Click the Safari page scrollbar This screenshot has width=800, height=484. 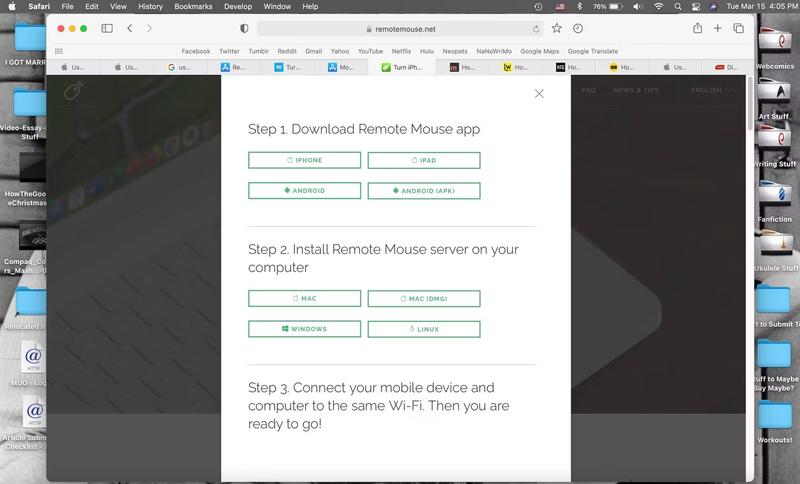click(750, 102)
